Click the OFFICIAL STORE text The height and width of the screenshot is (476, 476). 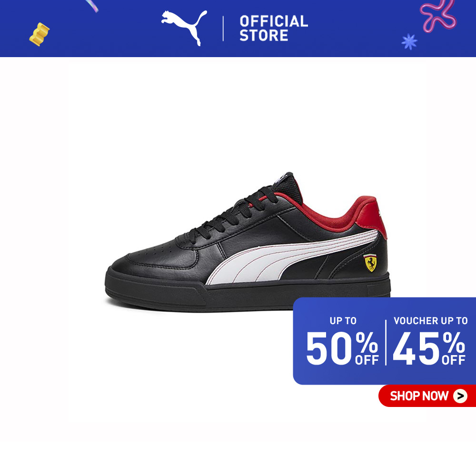click(274, 28)
